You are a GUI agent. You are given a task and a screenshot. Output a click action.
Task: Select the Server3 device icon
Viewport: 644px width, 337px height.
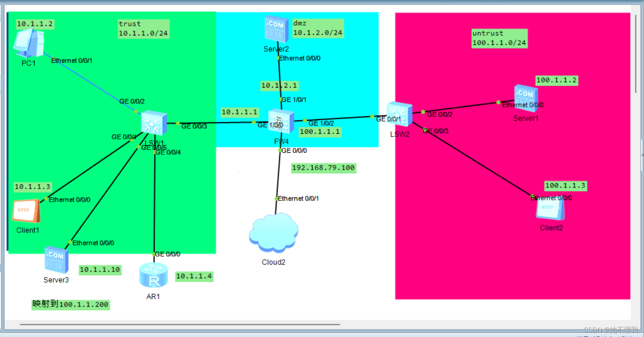tap(56, 260)
